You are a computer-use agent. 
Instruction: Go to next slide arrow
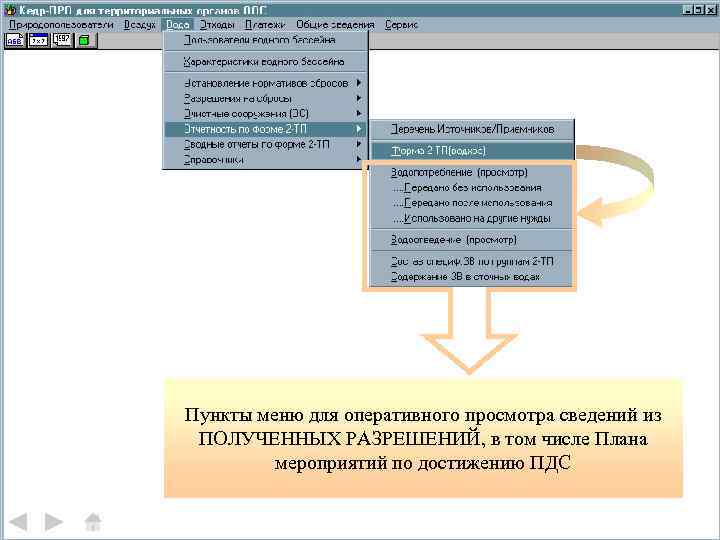(x=54, y=522)
